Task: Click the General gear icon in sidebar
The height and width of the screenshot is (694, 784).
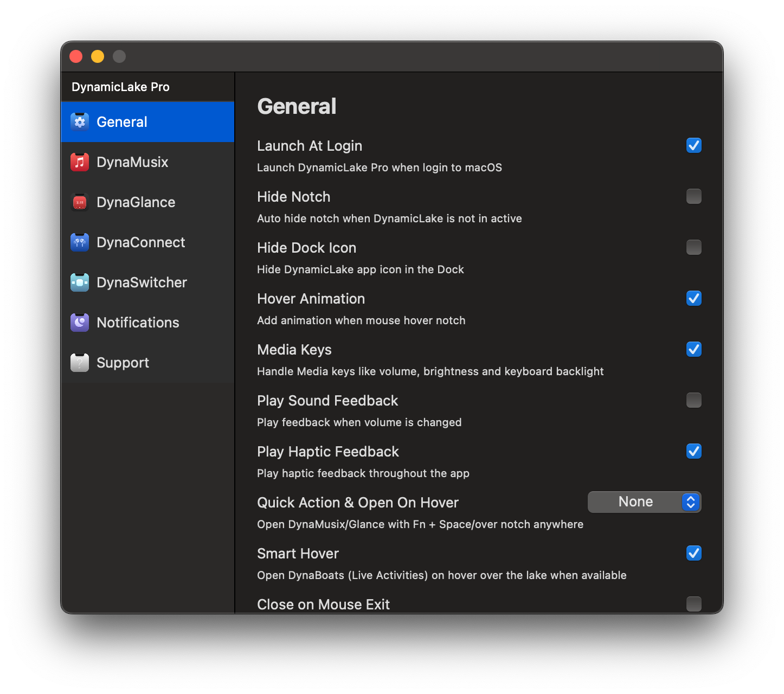Action: point(80,122)
